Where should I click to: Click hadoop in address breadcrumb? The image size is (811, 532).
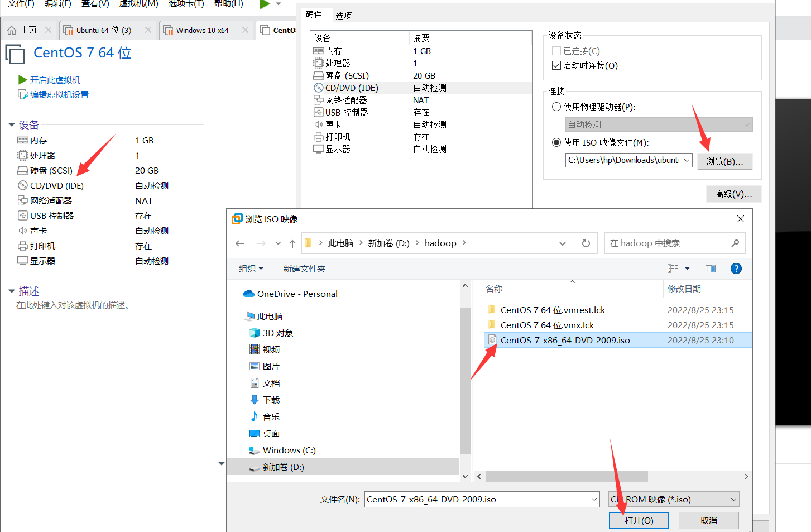(x=440, y=243)
